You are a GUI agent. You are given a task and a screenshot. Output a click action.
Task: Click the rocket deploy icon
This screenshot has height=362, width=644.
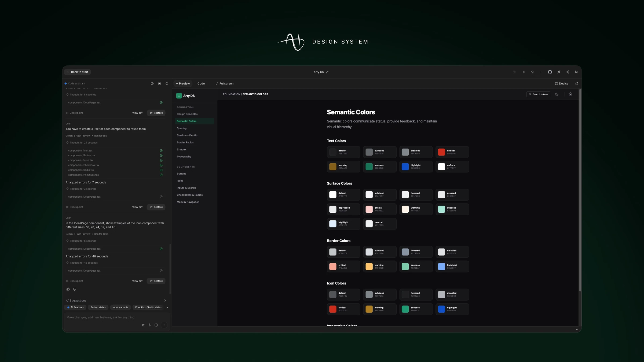[559, 72]
